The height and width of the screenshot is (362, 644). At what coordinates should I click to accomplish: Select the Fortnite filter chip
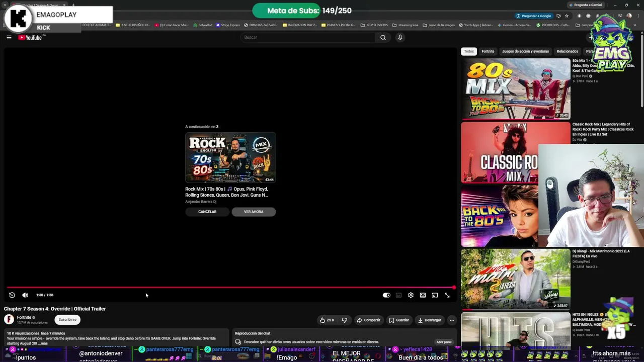(x=488, y=51)
